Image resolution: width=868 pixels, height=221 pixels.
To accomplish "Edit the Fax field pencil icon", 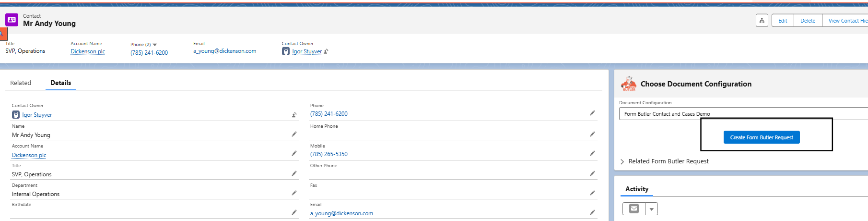I will 592,193.
